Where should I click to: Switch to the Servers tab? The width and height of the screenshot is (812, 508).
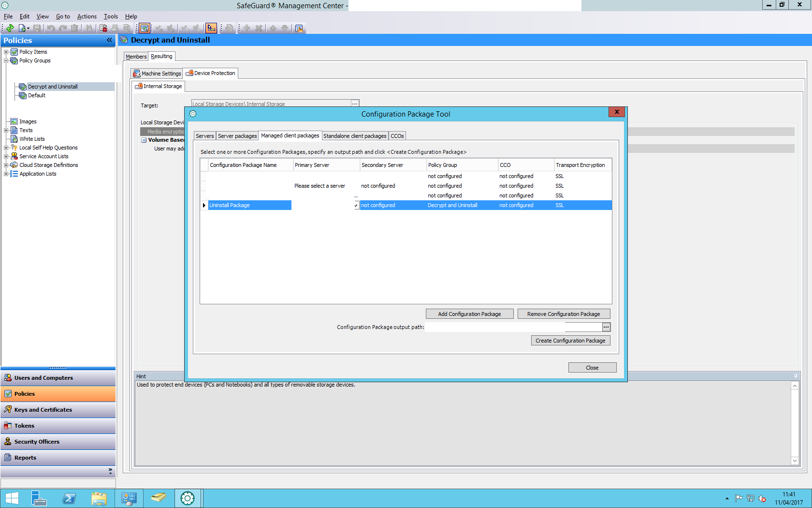[x=205, y=136]
